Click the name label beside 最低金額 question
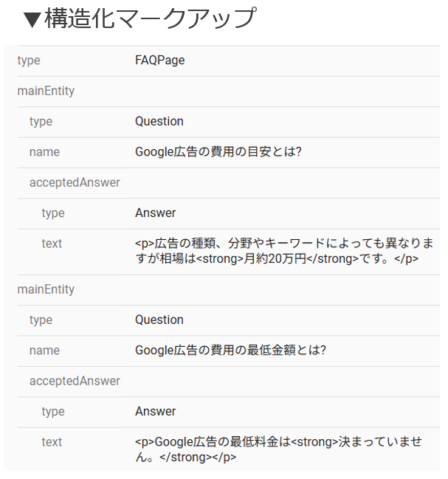The height and width of the screenshot is (479, 448). [x=44, y=351]
